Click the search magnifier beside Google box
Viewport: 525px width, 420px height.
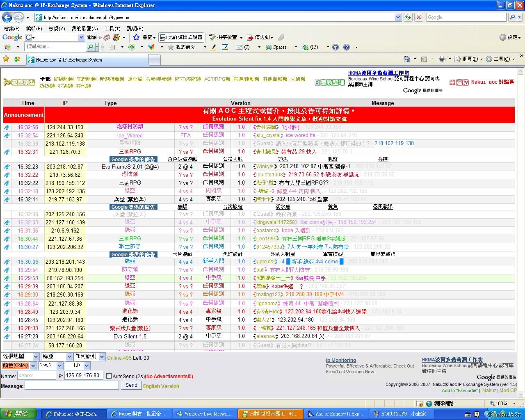pos(512,17)
